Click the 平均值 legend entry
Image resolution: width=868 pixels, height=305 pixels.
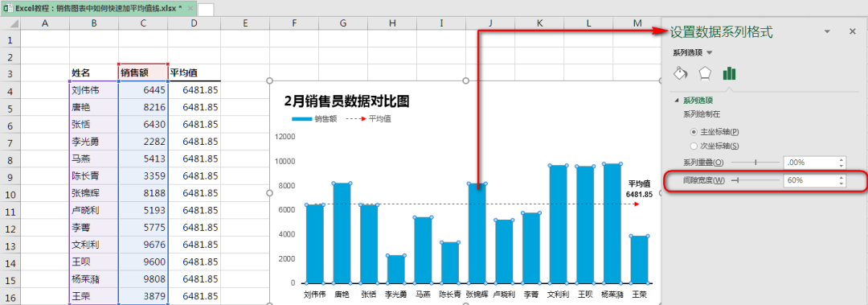tap(369, 118)
